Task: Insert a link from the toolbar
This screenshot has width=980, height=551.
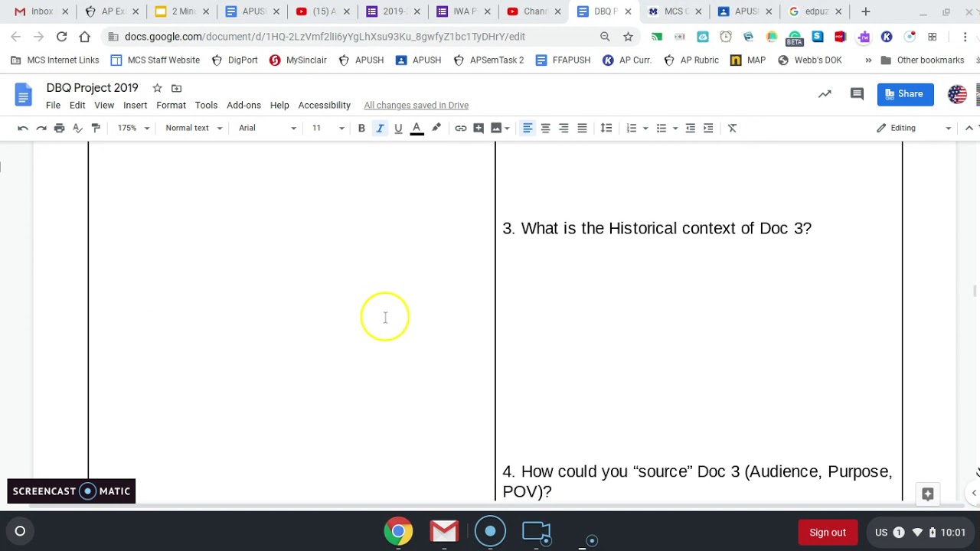Action: pos(461,128)
